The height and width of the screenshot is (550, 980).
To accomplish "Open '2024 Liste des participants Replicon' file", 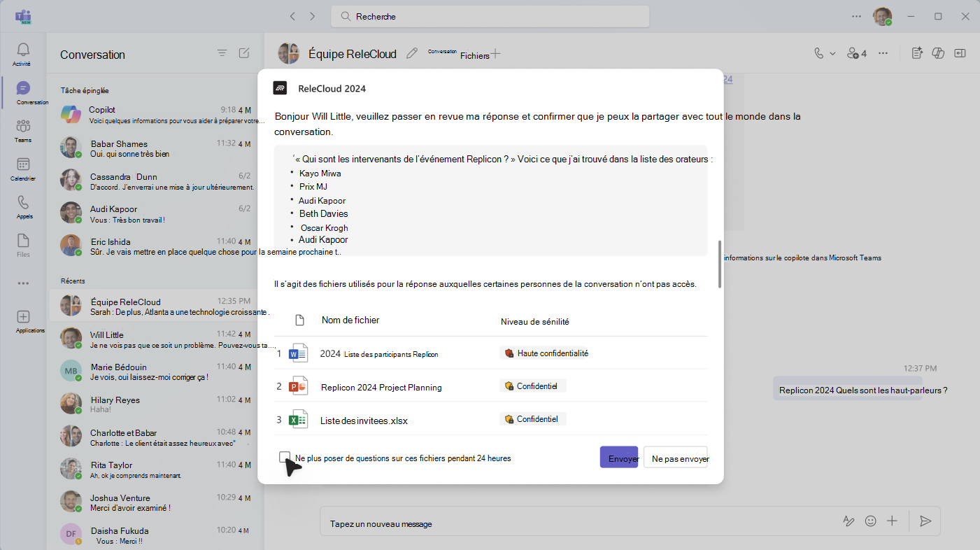I will pyautogui.click(x=379, y=354).
